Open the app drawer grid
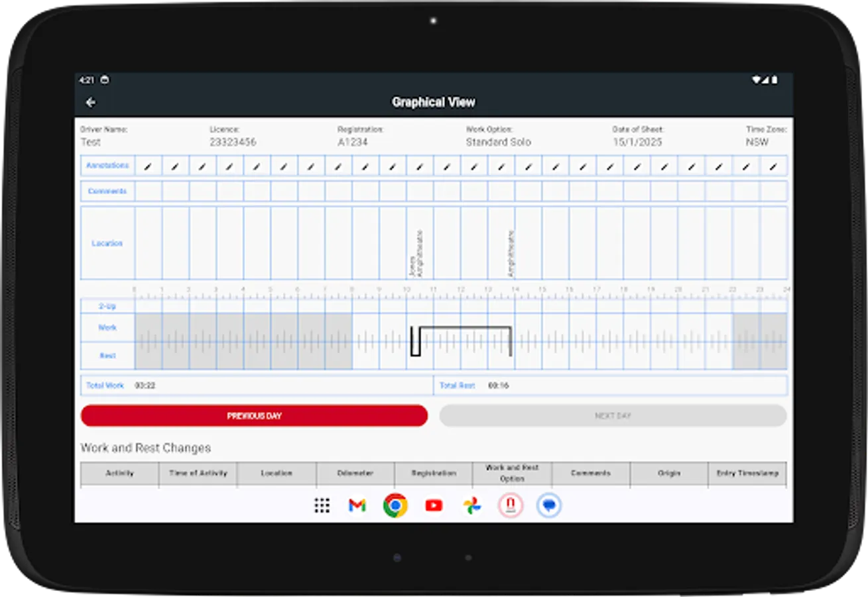The image size is (868, 597). [x=322, y=505]
